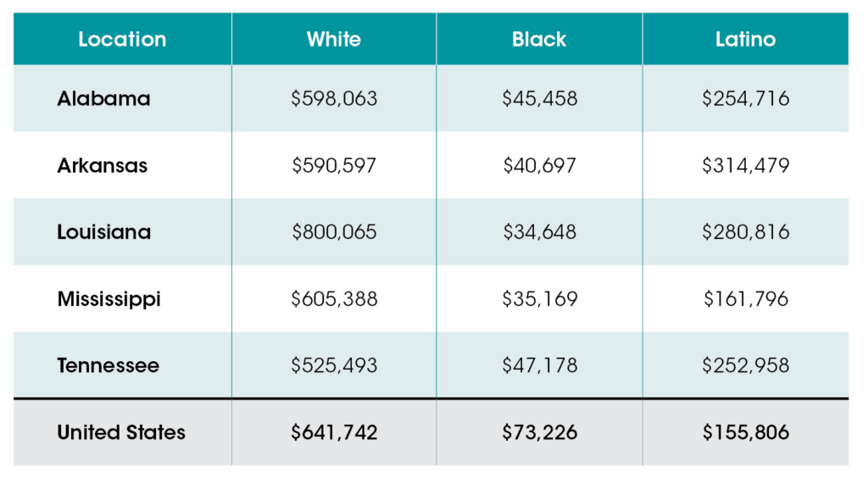Click Mississippi's Latino value $161,796
The height and width of the screenshot is (478, 868).
click(x=745, y=299)
